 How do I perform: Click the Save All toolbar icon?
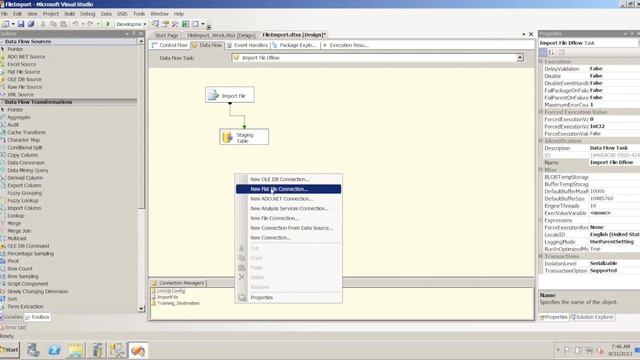coord(31,24)
